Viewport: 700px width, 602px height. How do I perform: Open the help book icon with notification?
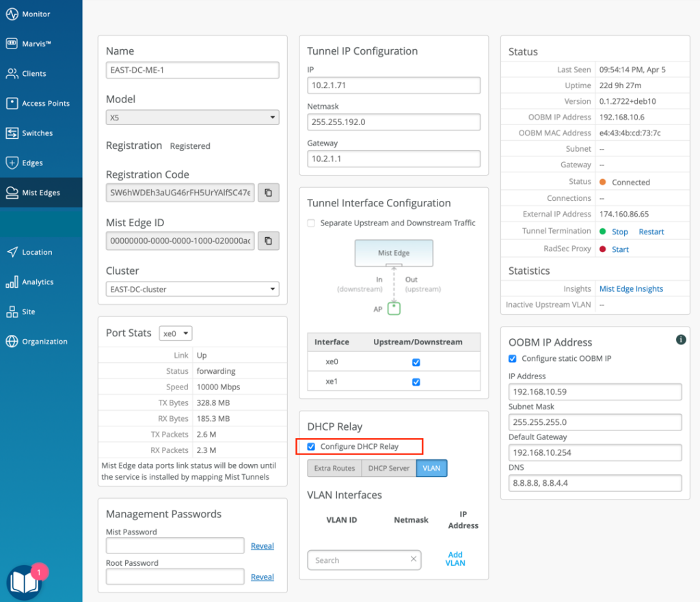click(24, 582)
